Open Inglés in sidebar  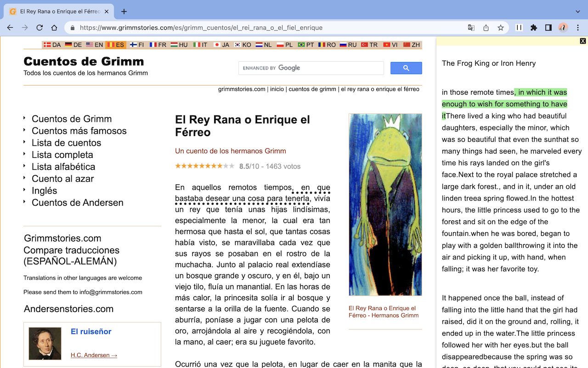pyautogui.click(x=44, y=191)
